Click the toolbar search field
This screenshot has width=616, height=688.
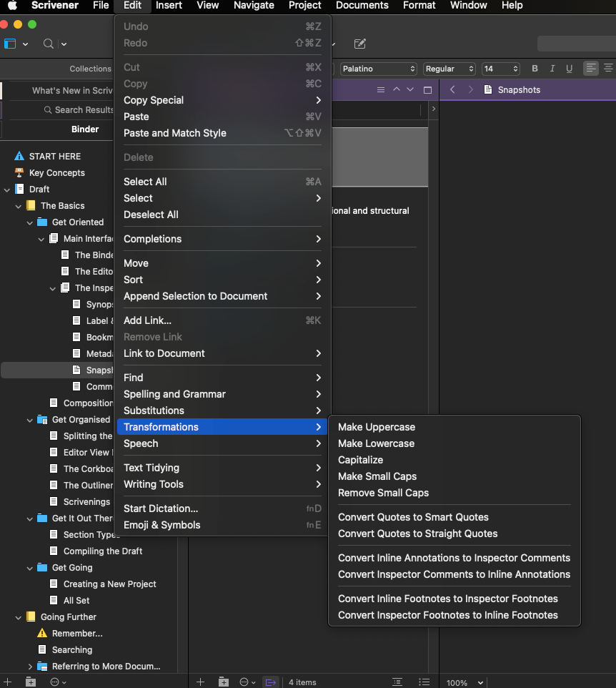coord(577,44)
